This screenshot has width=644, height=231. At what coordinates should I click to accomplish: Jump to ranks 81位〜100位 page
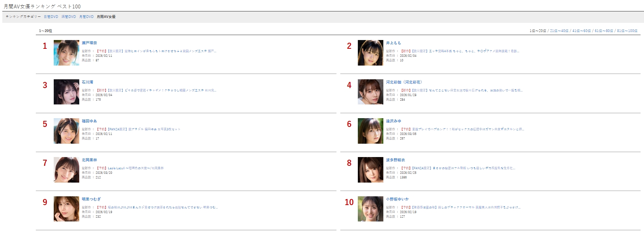tap(627, 31)
